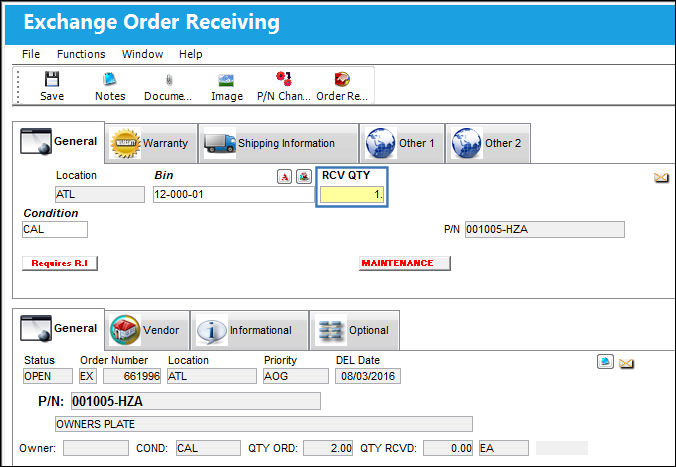The height and width of the screenshot is (467, 676).
Task: Click the empty Owner field
Action: coord(96,448)
